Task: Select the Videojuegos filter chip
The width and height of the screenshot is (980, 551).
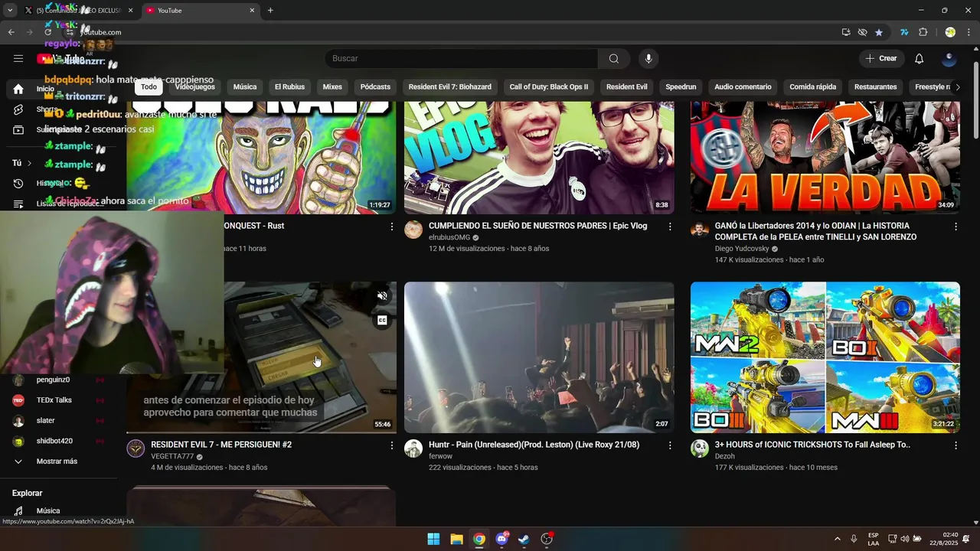Action: (195, 87)
